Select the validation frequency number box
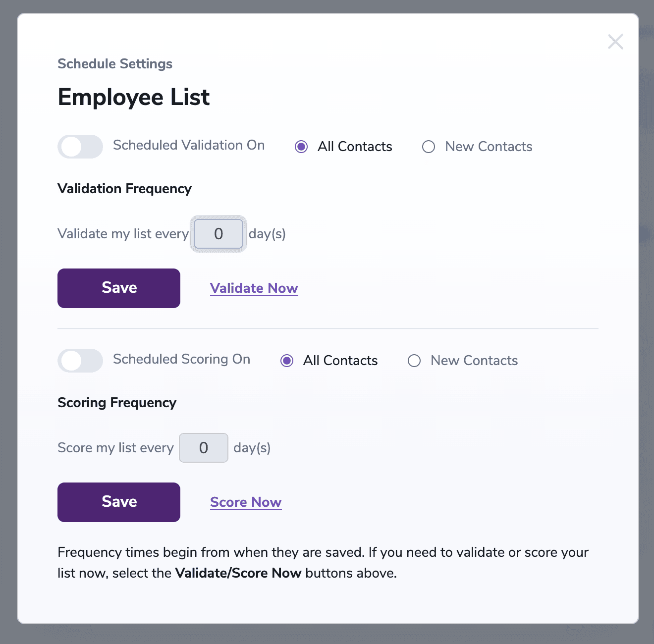This screenshot has height=644, width=654. [218, 234]
